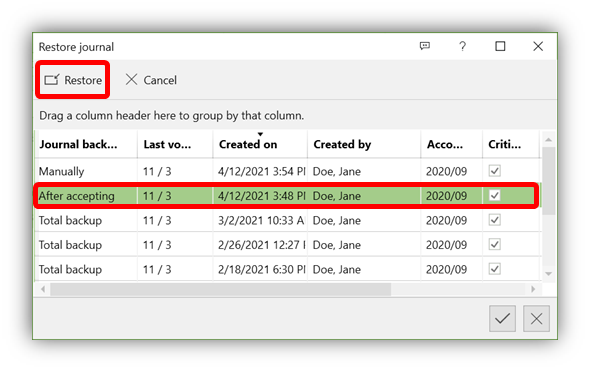
Task: Dismiss using the bottom X button
Action: click(536, 319)
